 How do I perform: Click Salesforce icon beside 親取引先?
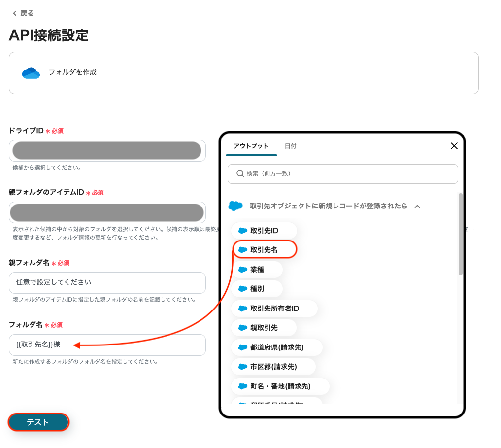243,328
